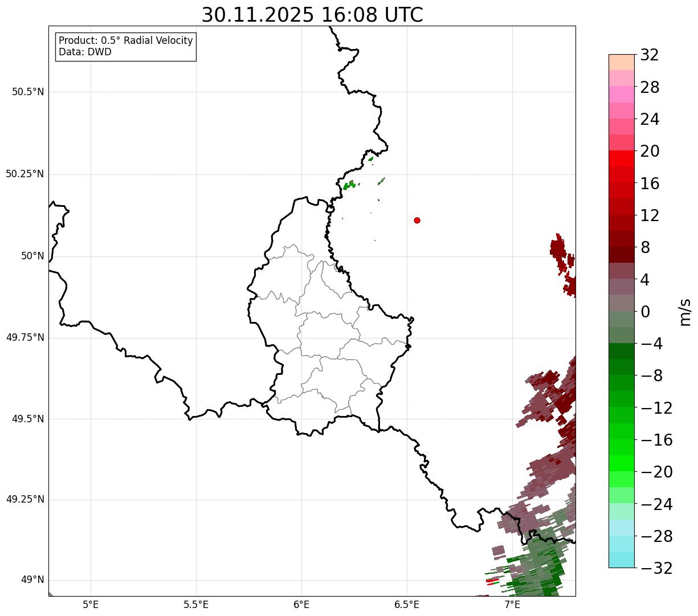Click the colorbar 32 tick label
Screen dimensions: 698x616
650,55
